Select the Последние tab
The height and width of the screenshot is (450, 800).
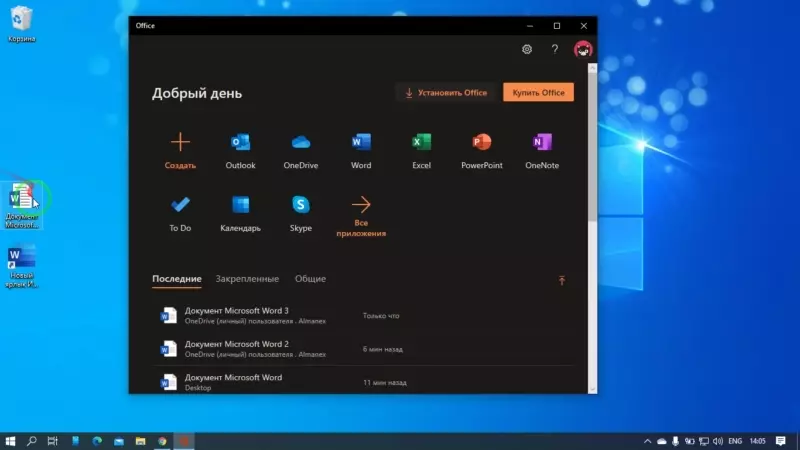177,279
